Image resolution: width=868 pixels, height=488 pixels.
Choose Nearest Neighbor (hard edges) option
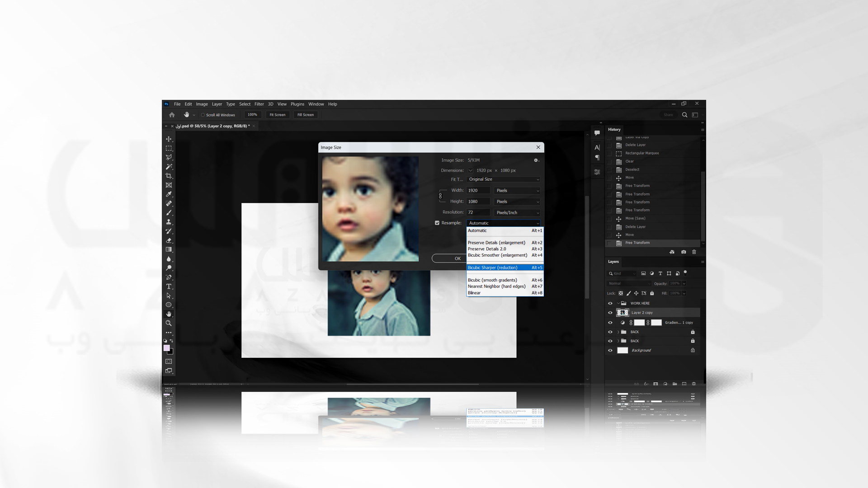click(505, 286)
